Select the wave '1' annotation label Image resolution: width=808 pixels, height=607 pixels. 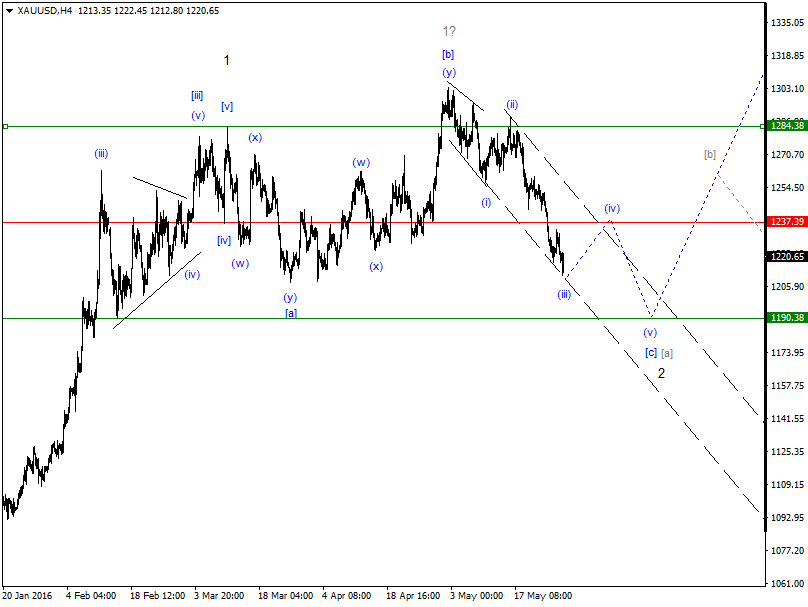226,61
